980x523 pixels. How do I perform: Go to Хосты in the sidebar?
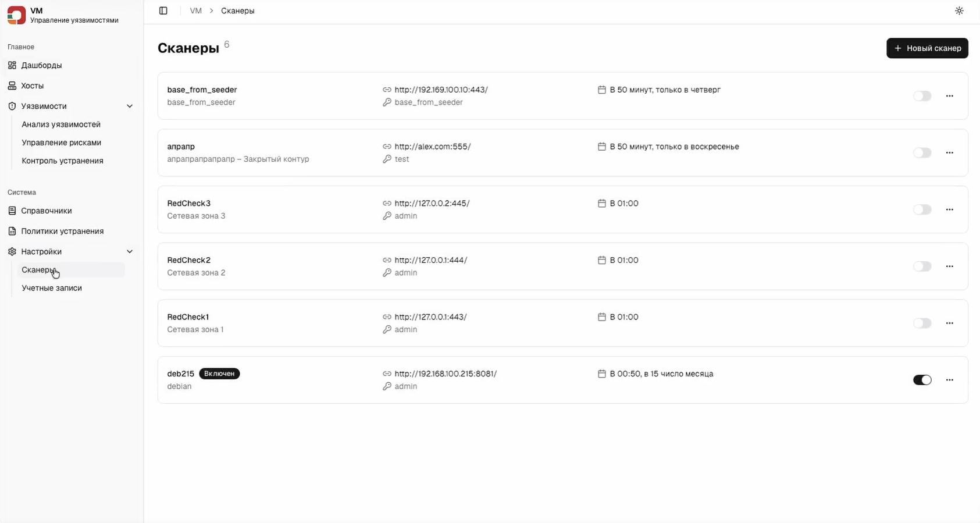[33, 86]
